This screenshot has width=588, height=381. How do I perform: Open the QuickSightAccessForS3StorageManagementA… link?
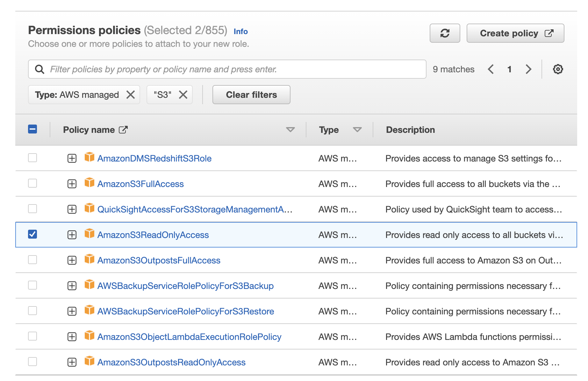click(195, 209)
